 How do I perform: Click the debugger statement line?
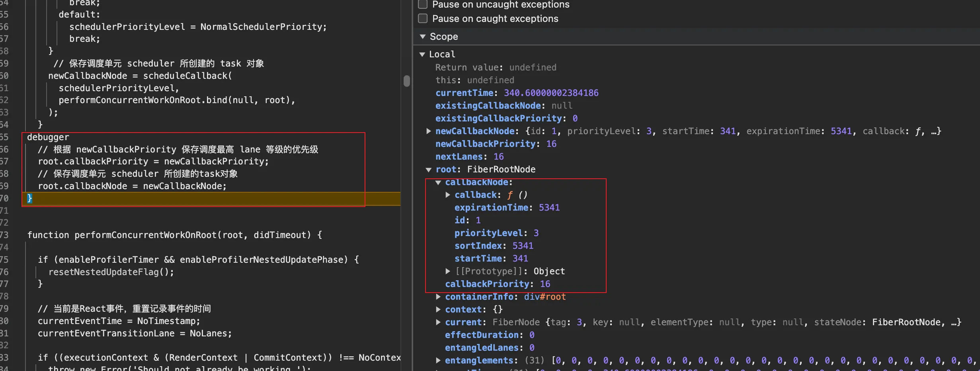(x=48, y=137)
